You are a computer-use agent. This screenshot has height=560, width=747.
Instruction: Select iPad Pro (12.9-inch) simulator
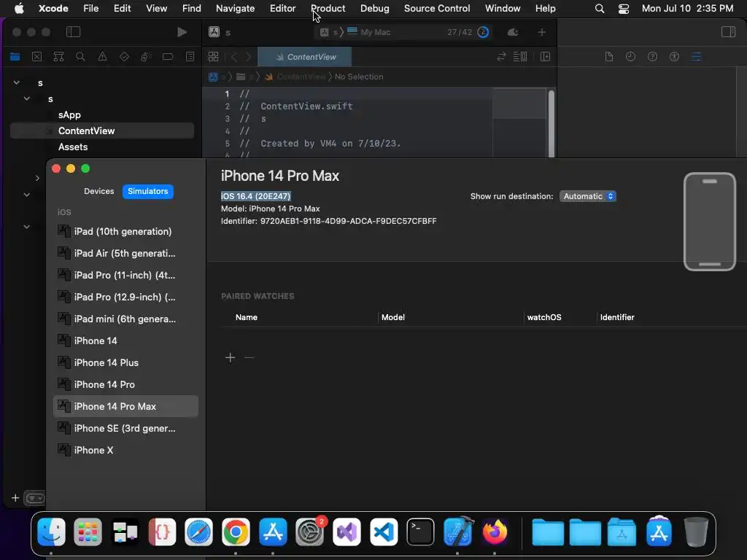125,297
